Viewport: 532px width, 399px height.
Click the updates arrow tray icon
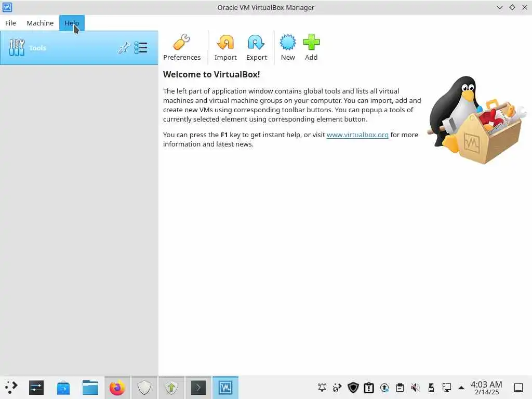click(x=384, y=388)
